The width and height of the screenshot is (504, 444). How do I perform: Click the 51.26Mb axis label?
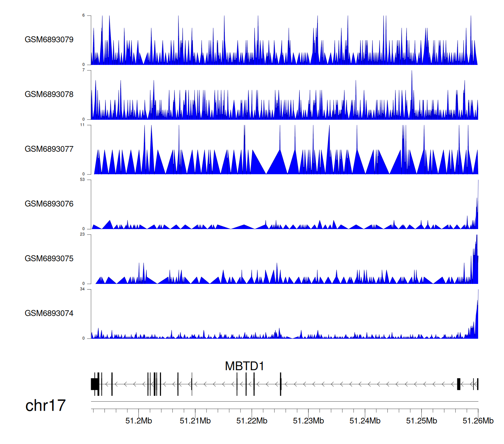coord(478,421)
